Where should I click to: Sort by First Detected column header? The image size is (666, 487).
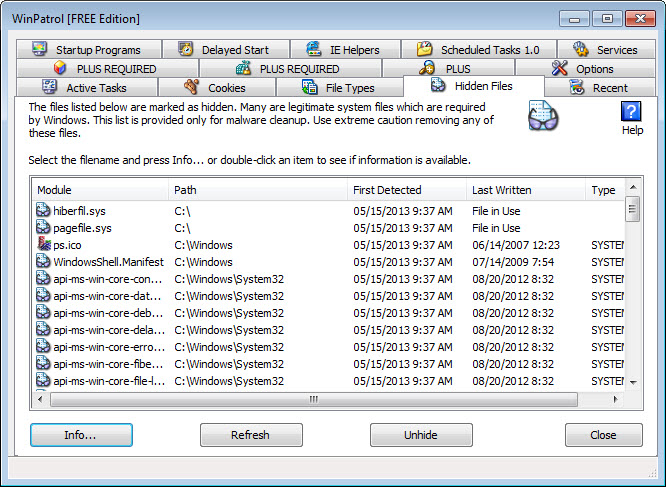pyautogui.click(x=407, y=190)
